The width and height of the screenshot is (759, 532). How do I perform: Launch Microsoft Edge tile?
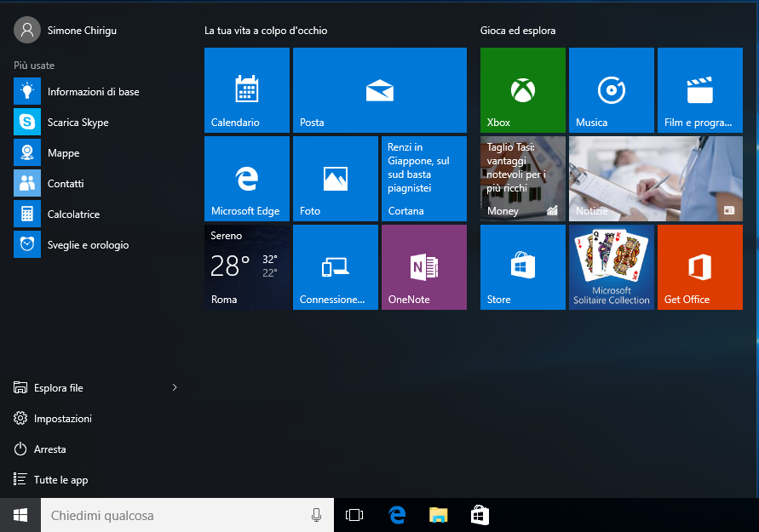[247, 179]
